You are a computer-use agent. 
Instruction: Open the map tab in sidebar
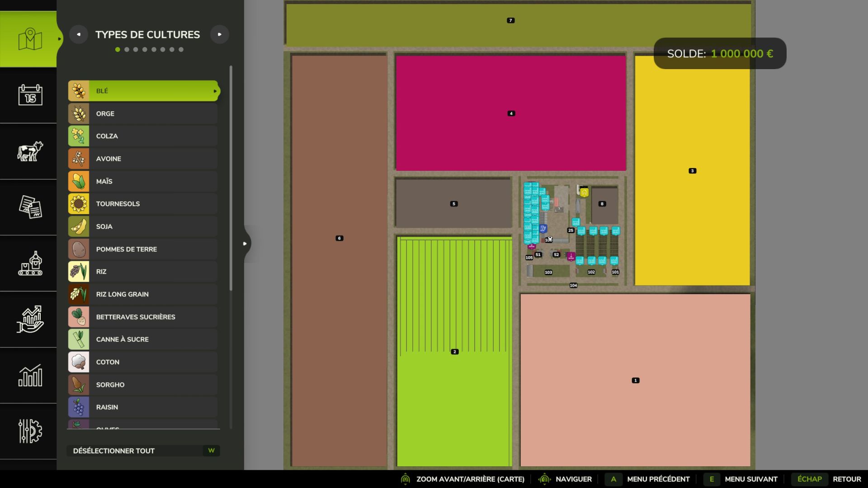point(30,39)
